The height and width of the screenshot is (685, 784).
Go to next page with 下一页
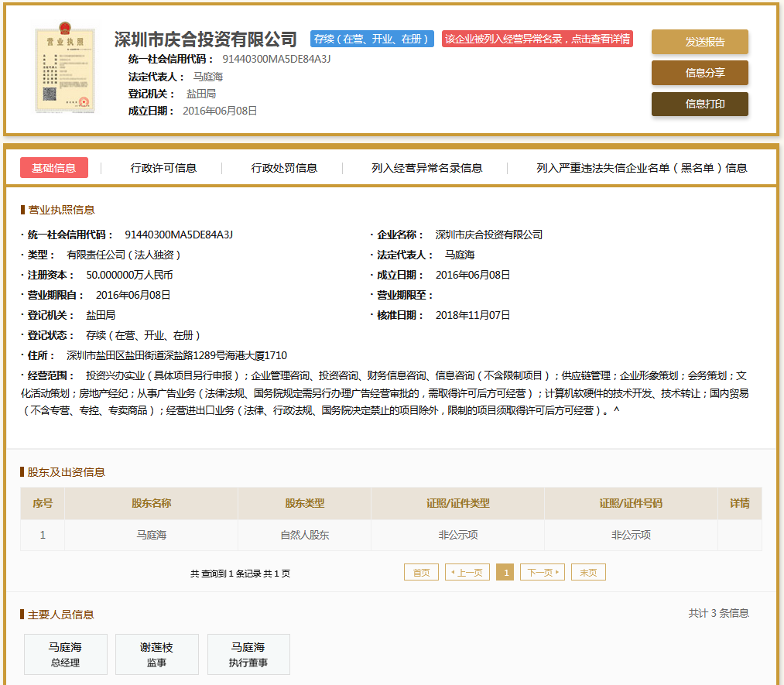point(542,573)
